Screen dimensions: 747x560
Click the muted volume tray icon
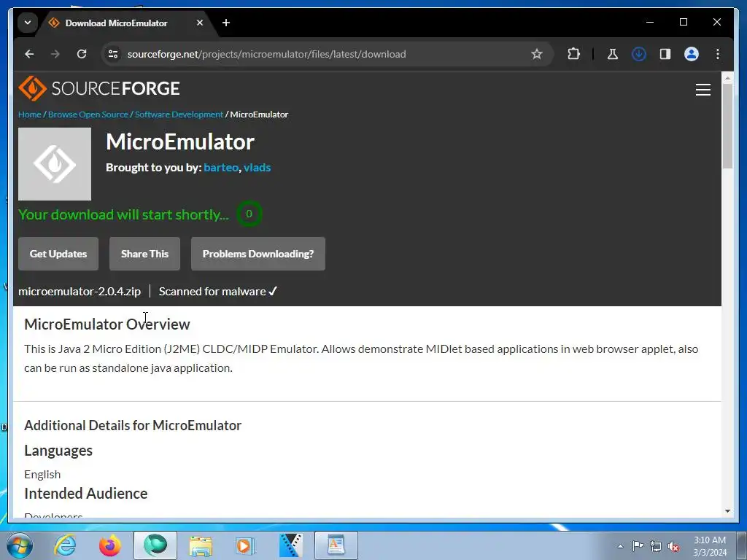673,546
